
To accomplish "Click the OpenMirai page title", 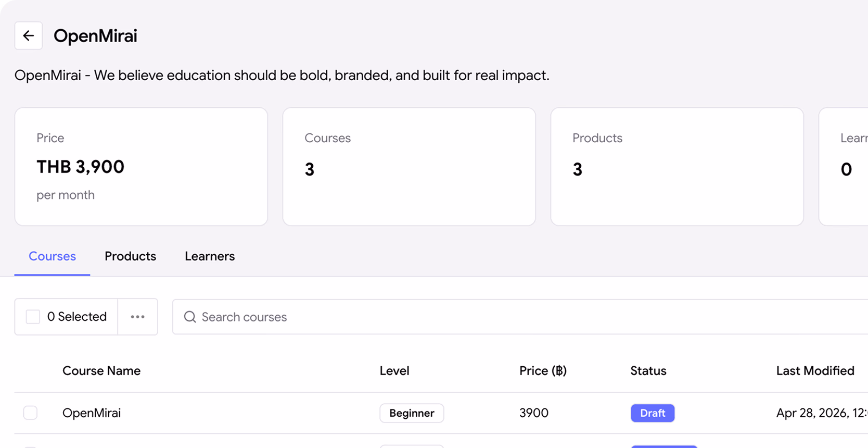I will (x=95, y=35).
